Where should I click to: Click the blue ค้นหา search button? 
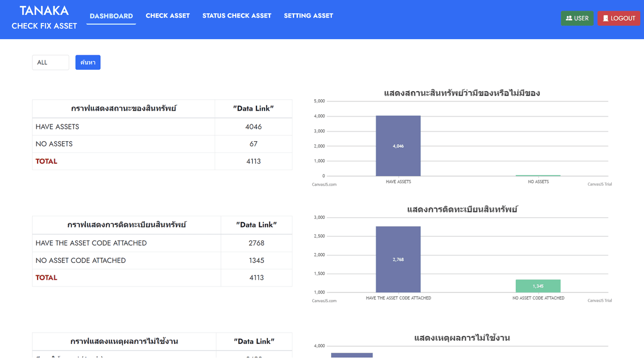[88, 62]
